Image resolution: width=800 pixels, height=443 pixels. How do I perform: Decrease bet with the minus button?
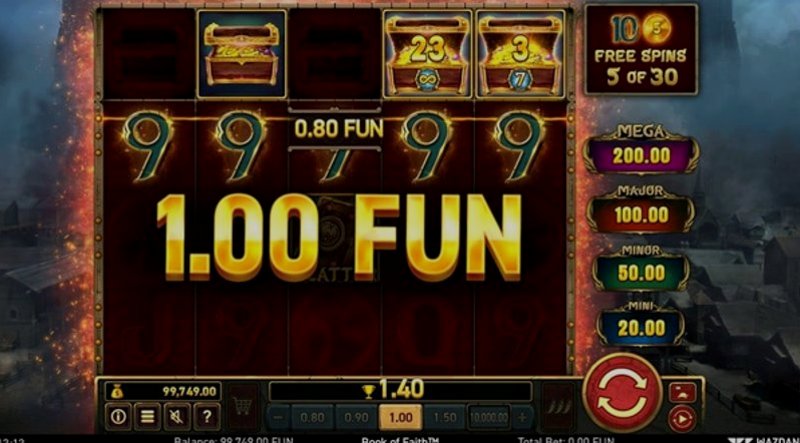[x=278, y=417]
